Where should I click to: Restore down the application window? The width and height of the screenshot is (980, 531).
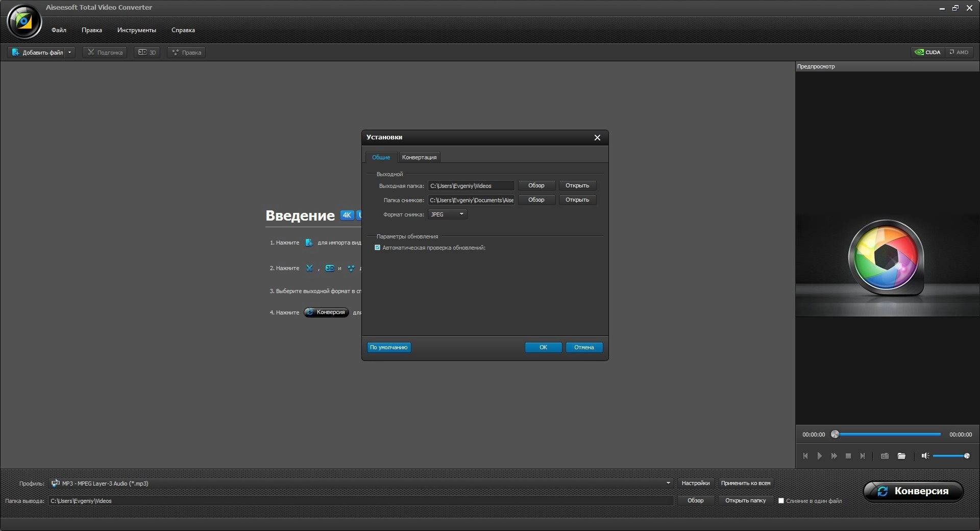point(955,8)
